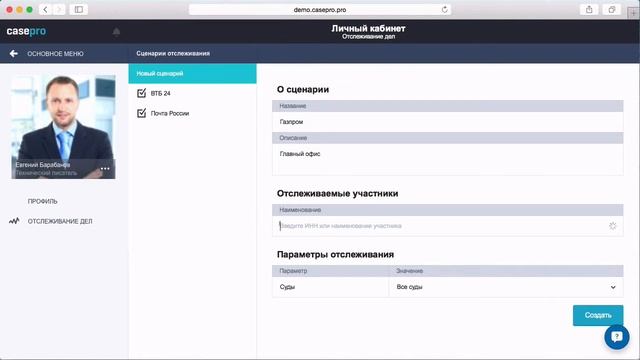
Task: Click the Создать button
Action: [x=598, y=315]
